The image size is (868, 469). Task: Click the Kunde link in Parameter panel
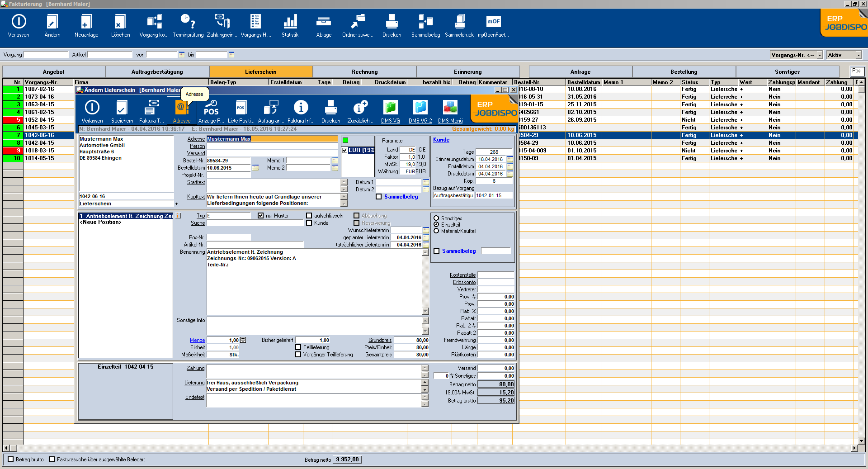(440, 140)
